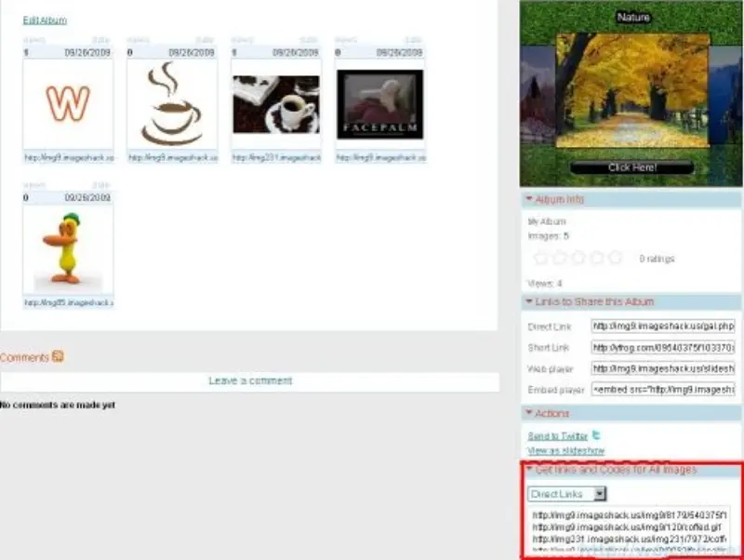Collapse the Links to Share this Album section
The width and height of the screenshot is (744, 560).
(x=529, y=302)
